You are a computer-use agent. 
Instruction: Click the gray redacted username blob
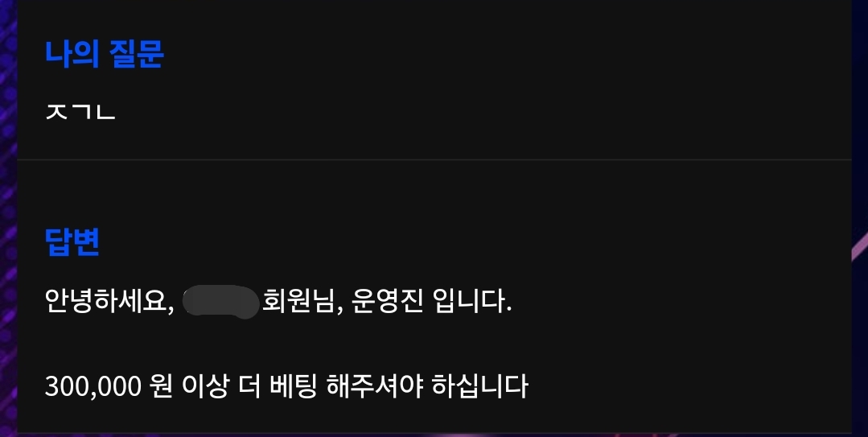[x=220, y=303]
